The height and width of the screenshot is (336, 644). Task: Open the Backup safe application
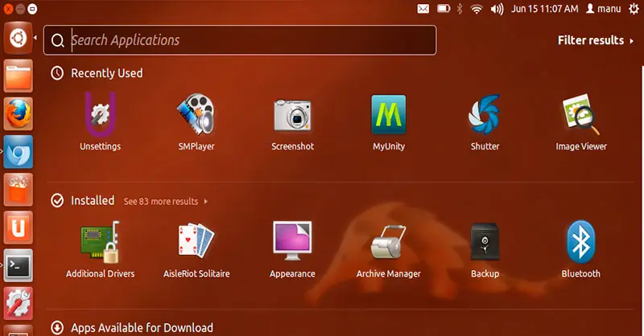tap(485, 249)
